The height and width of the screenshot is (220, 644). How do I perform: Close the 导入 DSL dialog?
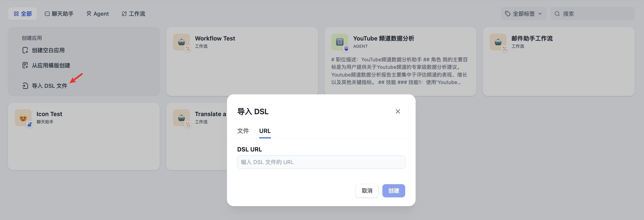pyautogui.click(x=397, y=111)
